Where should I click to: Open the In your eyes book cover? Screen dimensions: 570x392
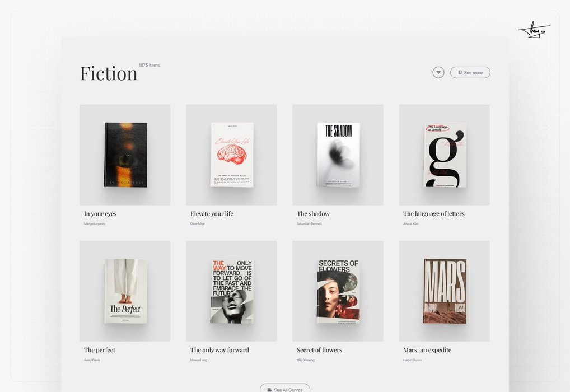click(x=125, y=155)
